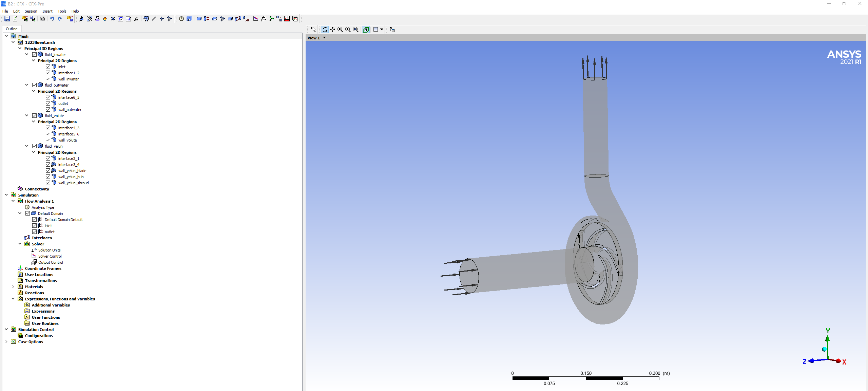Click the Zoom tool with up-down arrows
868x391 pixels.
point(340,30)
